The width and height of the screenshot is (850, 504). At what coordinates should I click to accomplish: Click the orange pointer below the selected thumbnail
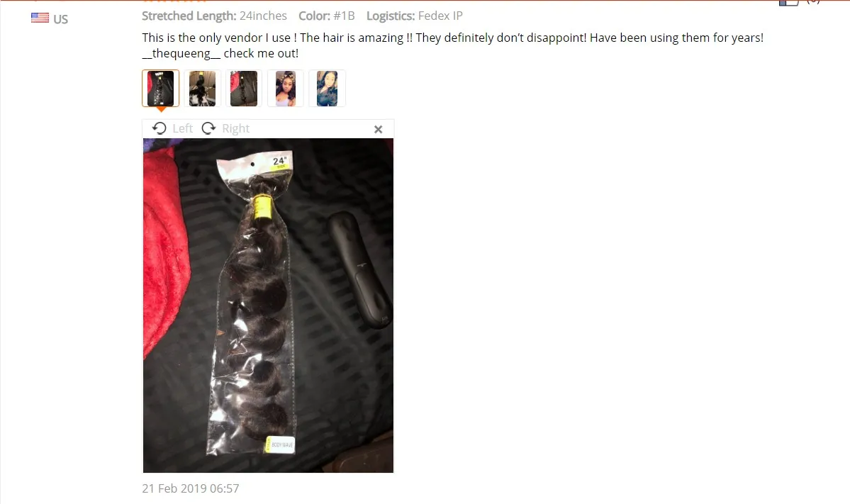click(161, 109)
